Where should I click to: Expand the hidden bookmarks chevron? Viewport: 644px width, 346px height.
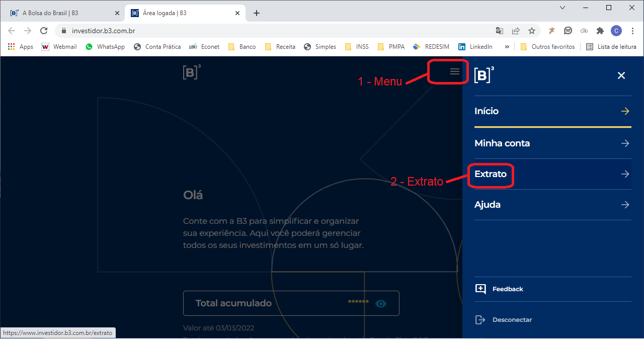(507, 47)
